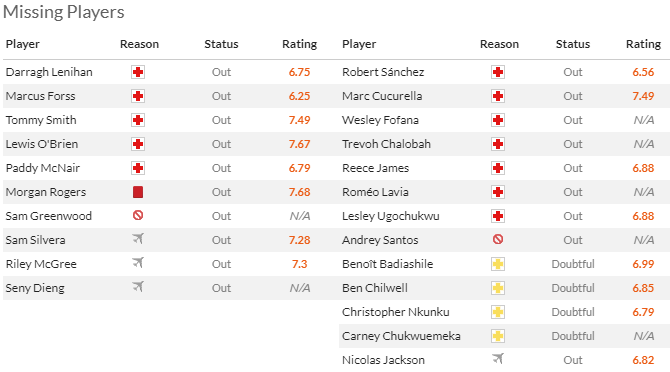Click Morgan Rogers' 7.68 rating
670x372 pixels.
coord(300,192)
